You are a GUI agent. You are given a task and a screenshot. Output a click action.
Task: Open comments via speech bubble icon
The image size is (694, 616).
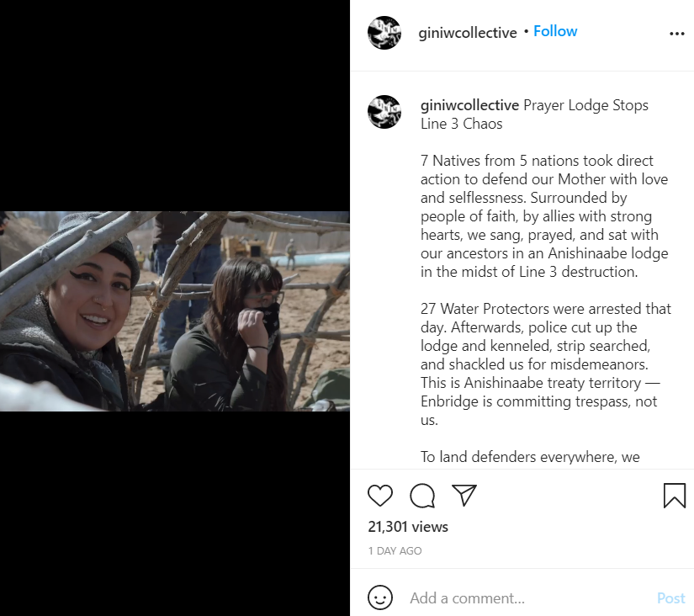coord(422,496)
